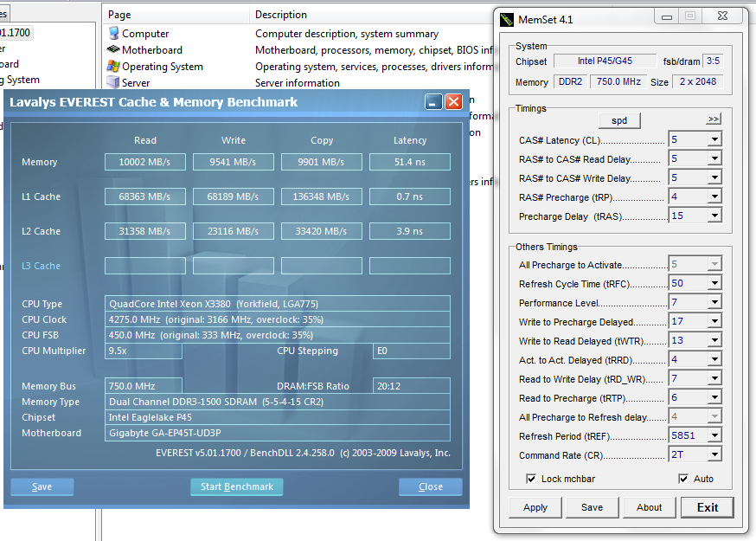
Task: Click the CPU FSB field 450.0 MHz
Action: click(278, 335)
